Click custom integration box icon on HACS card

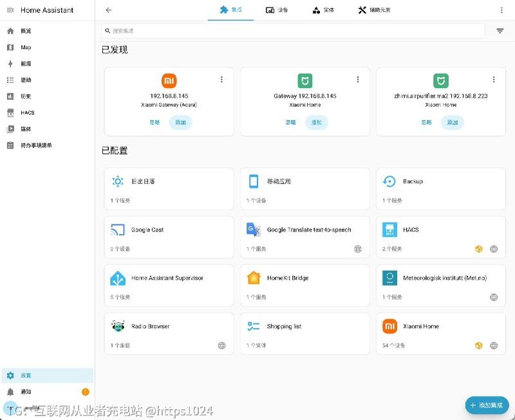[478, 249]
